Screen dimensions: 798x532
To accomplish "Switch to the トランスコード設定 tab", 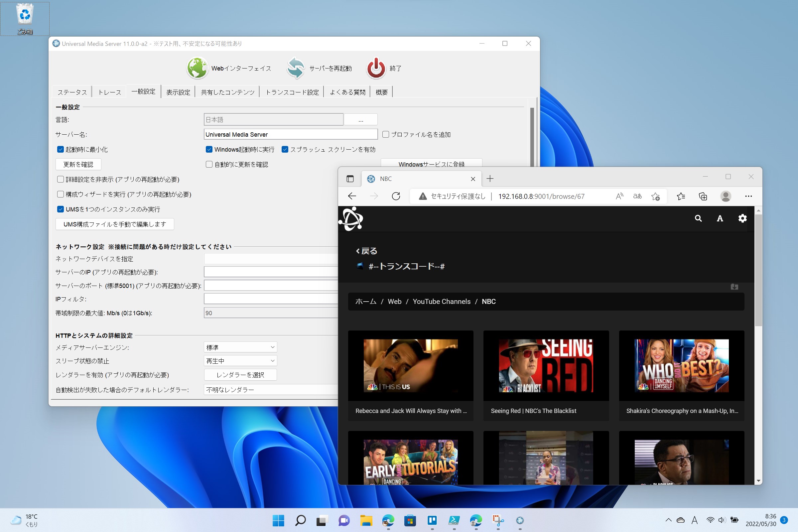I will [x=292, y=92].
